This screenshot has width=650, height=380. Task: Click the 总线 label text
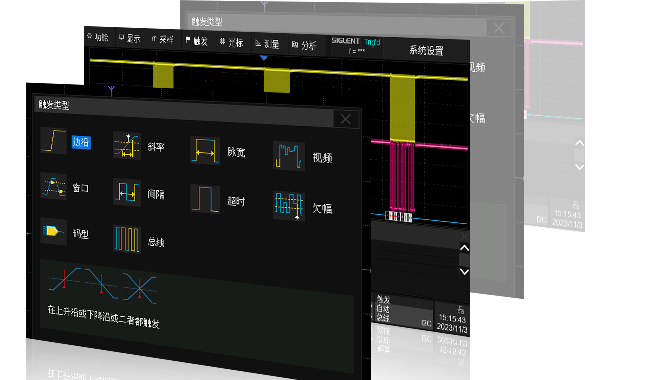(156, 242)
